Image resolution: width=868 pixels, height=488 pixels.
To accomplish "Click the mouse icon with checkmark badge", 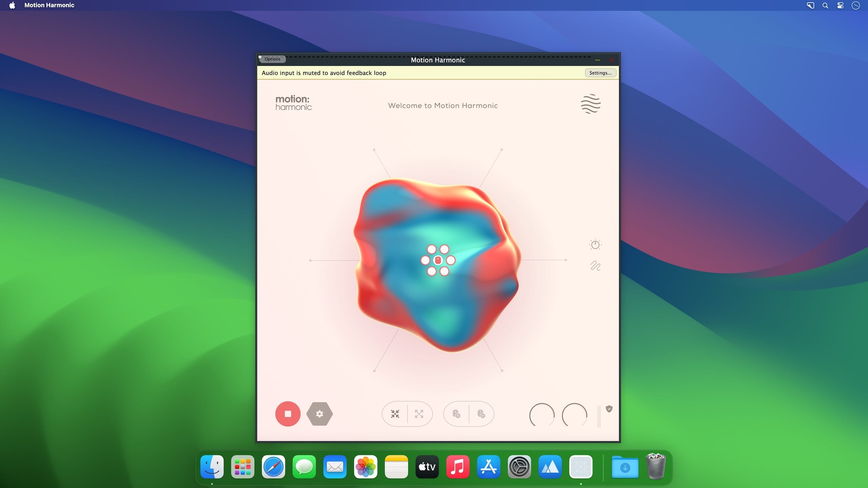I will click(481, 414).
